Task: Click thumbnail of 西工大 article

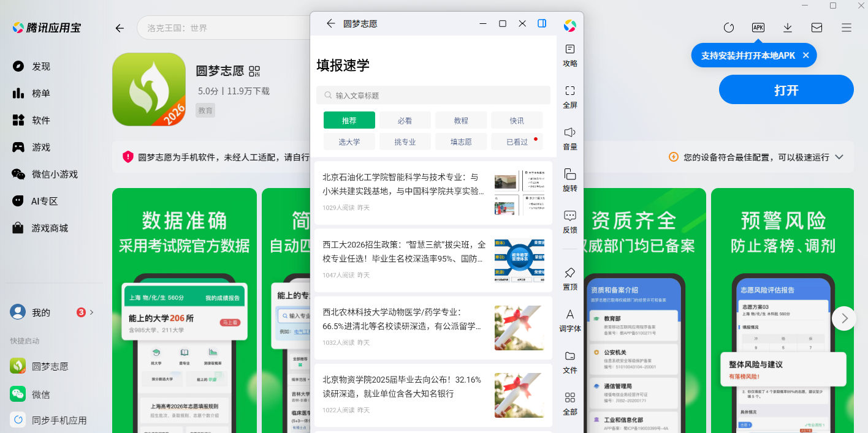Action: [x=519, y=260]
